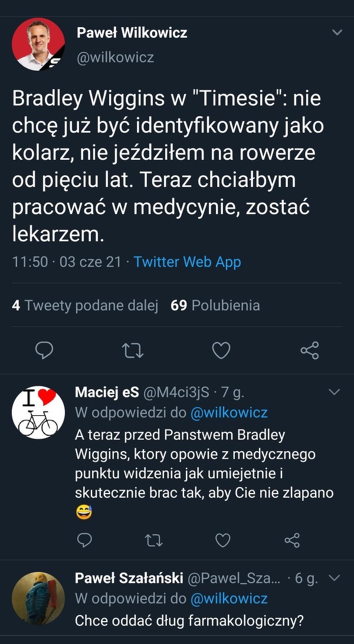Viewport: 354px width, 644px height.
Task: Like the main tweet by Wilkowicz
Action: (221, 351)
